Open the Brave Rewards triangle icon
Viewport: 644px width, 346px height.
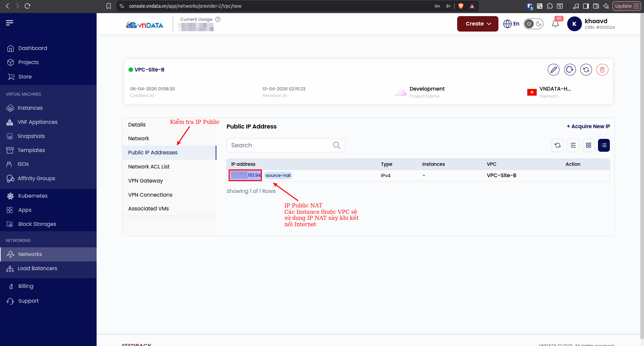[x=472, y=6]
